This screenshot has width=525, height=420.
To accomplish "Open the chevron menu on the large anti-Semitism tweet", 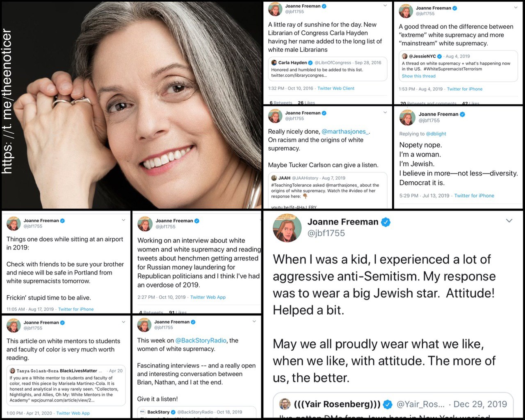I will [509, 221].
